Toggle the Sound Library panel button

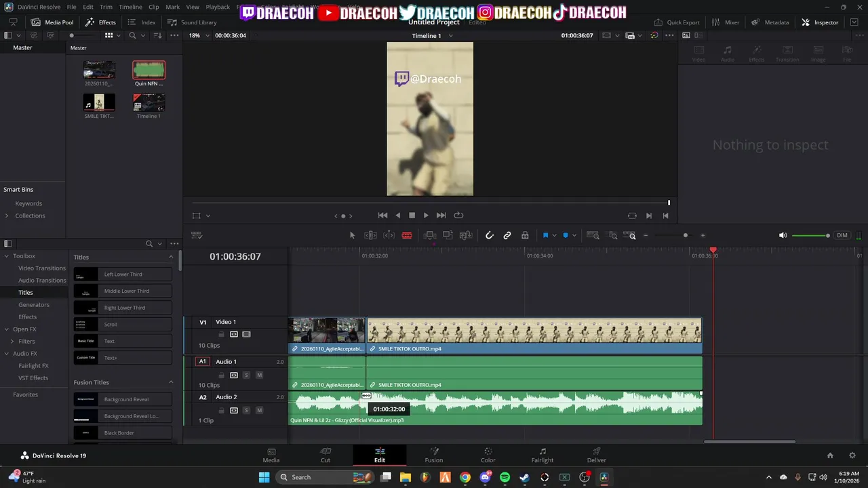[x=192, y=22]
